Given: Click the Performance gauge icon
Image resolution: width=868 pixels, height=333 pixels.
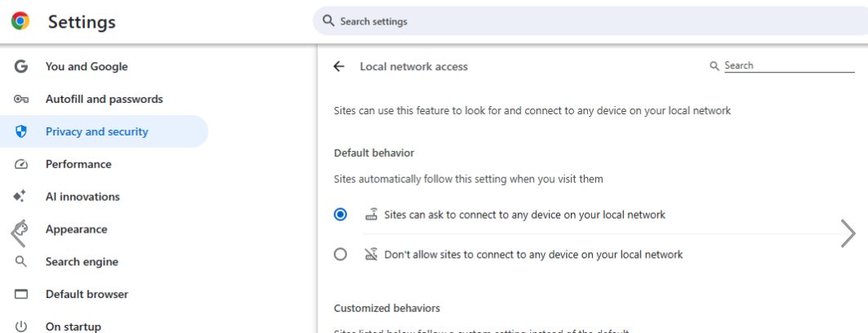Looking at the screenshot, I should (x=21, y=164).
